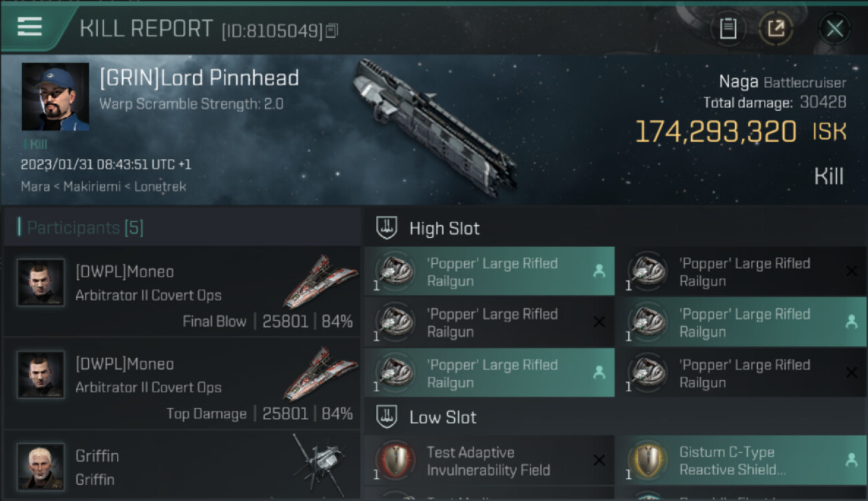The image size is (868, 501).
Task: Open the Mara < Makiriemi < Lonetrek location link
Action: coord(103,186)
